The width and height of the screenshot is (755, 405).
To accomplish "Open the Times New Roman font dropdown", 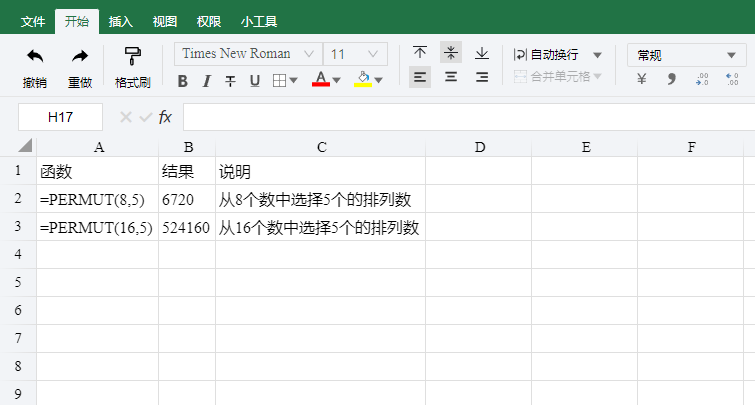I will pos(248,54).
